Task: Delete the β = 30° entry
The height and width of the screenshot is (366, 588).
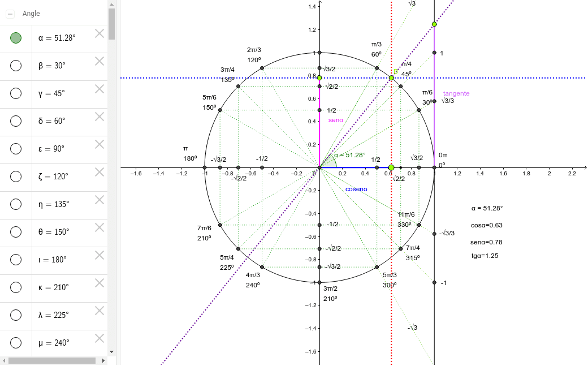Action: (100, 61)
